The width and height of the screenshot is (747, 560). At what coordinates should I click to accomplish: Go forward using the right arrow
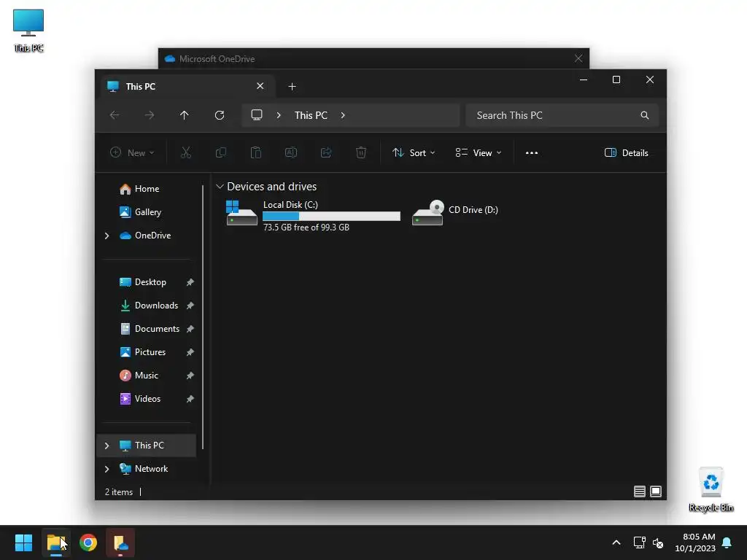coord(149,115)
